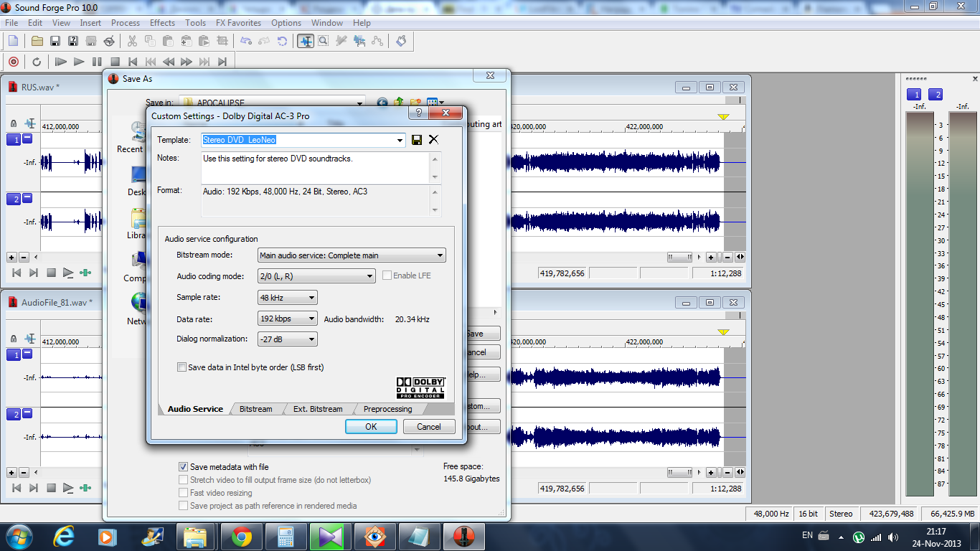Open the Views menu arrow in Save As
The image size is (980, 551).
[441, 103]
